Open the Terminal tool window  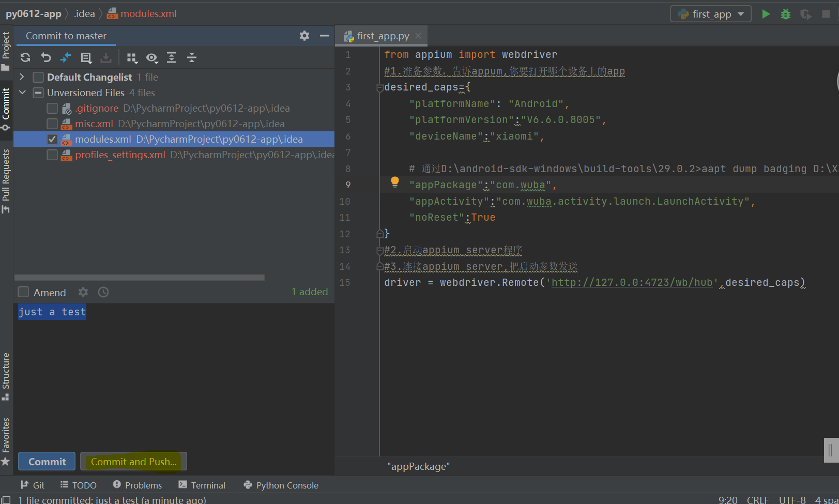[x=202, y=485]
